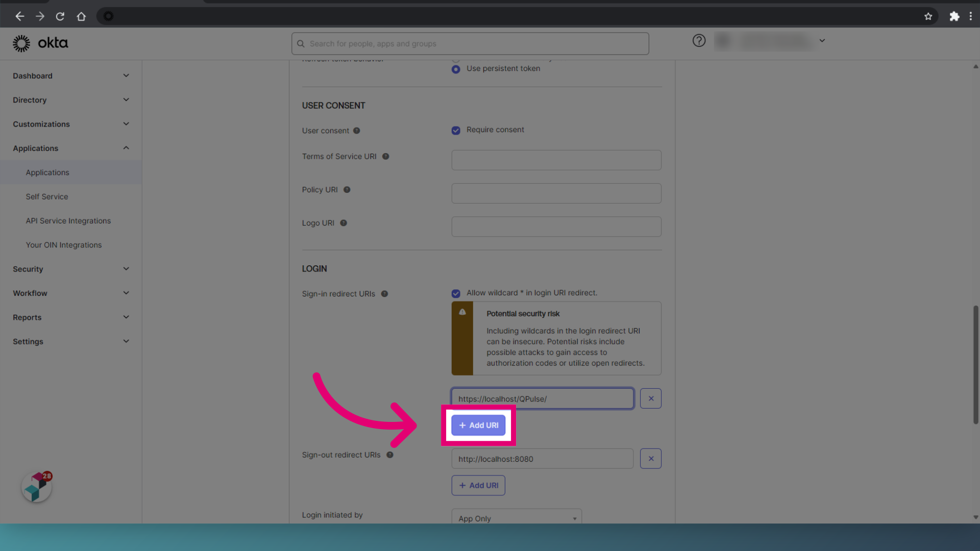Click the Policy URI input field
Image resolution: width=980 pixels, height=551 pixels.
point(556,193)
